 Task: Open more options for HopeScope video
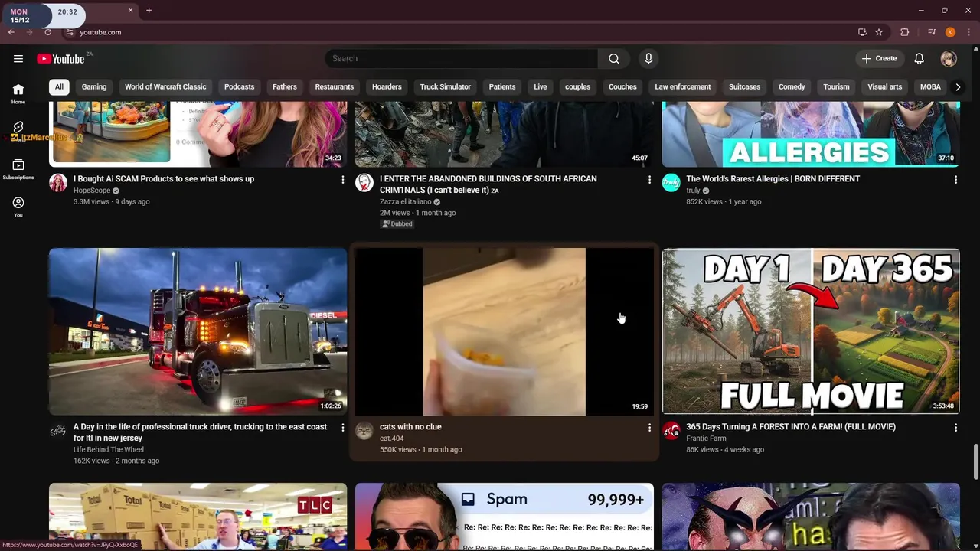point(343,179)
